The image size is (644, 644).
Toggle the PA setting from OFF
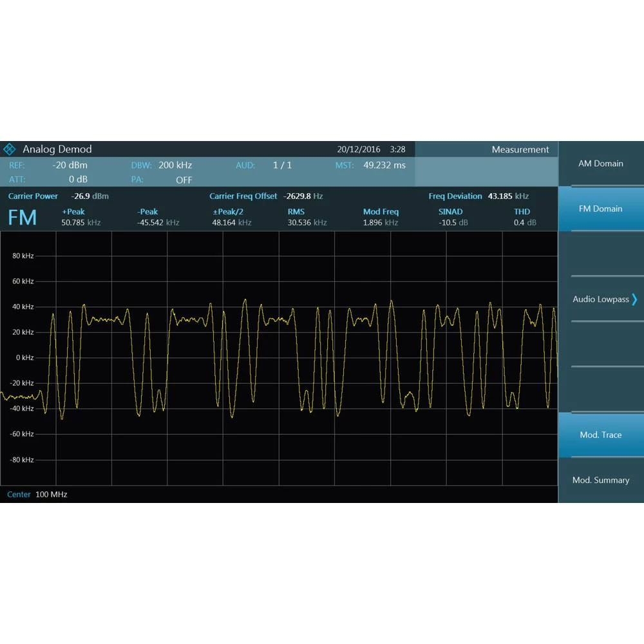tap(184, 180)
